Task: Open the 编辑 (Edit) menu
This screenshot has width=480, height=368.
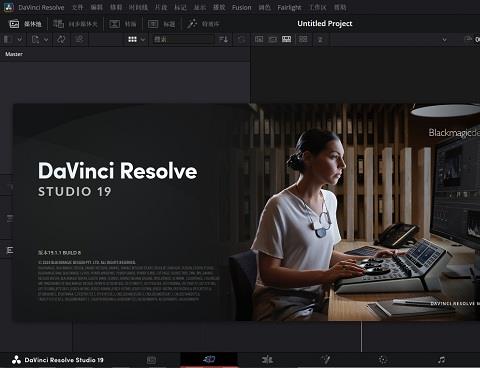Action: click(x=97, y=7)
